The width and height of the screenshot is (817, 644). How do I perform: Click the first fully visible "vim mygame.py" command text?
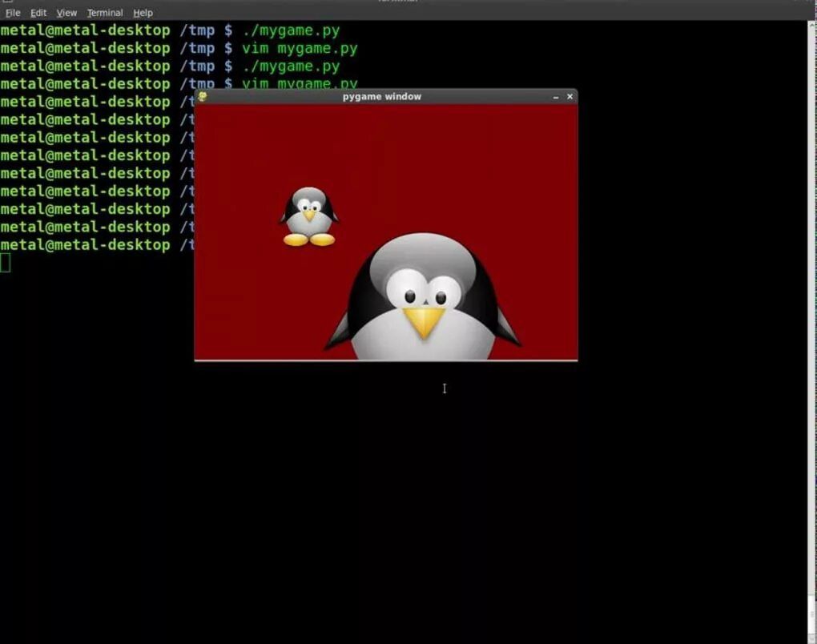(x=300, y=48)
